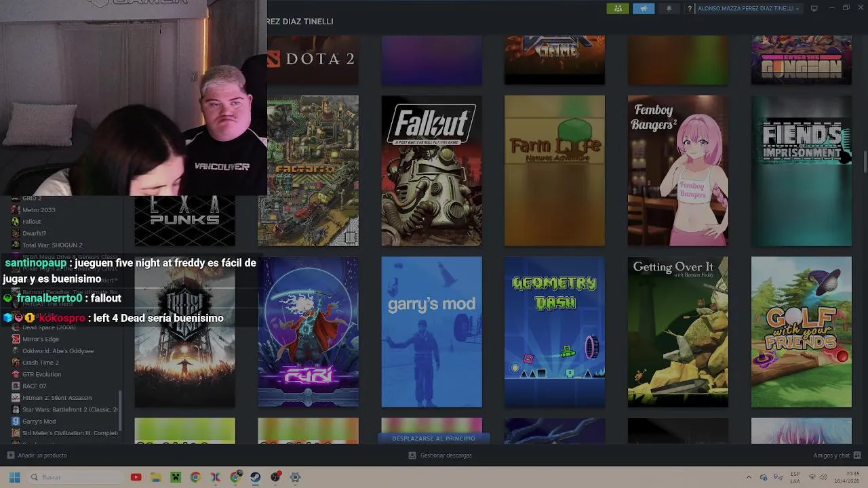The height and width of the screenshot is (488, 868).
Task: Click the RACE 07 list icon
Action: point(16,386)
